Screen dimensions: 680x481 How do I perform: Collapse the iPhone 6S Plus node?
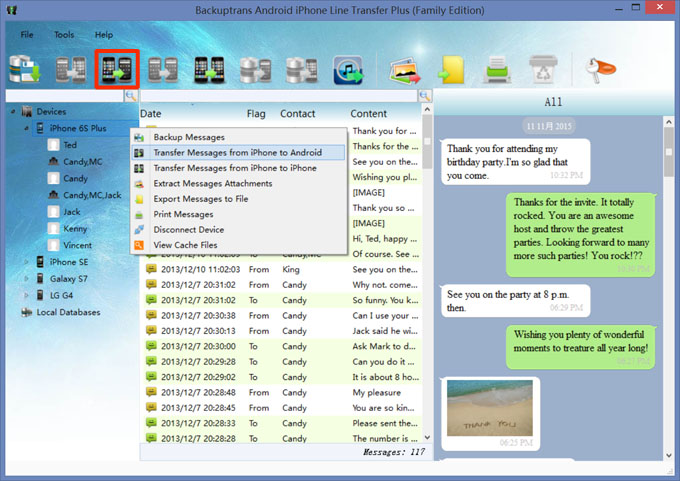26,128
